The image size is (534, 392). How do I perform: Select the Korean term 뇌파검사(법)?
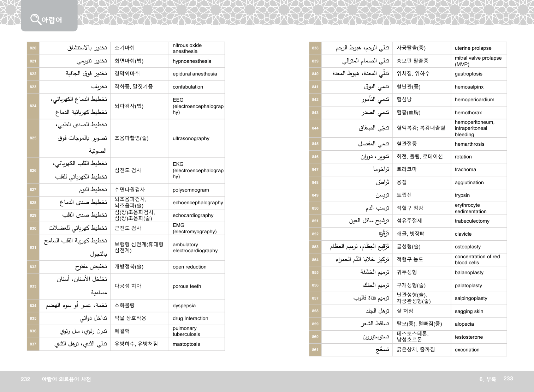129,106
